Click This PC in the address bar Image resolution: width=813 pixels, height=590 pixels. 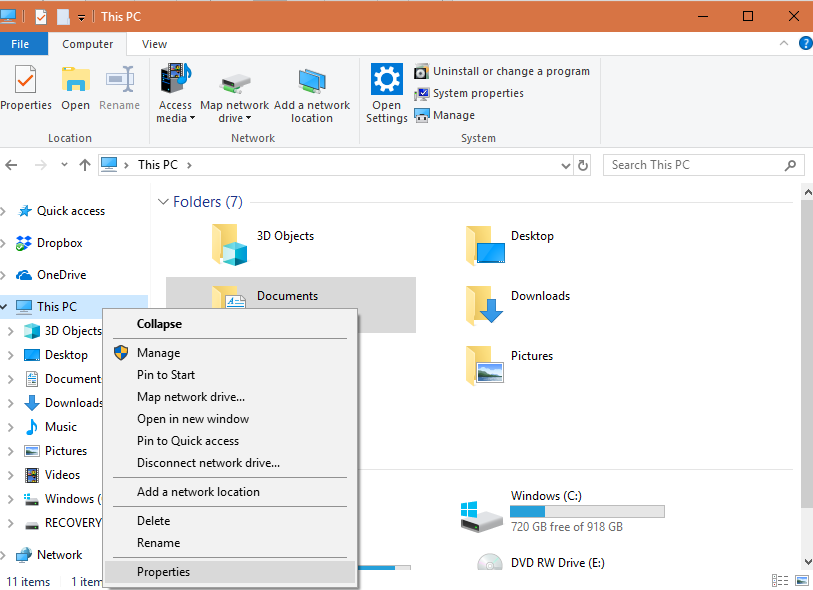coord(158,165)
